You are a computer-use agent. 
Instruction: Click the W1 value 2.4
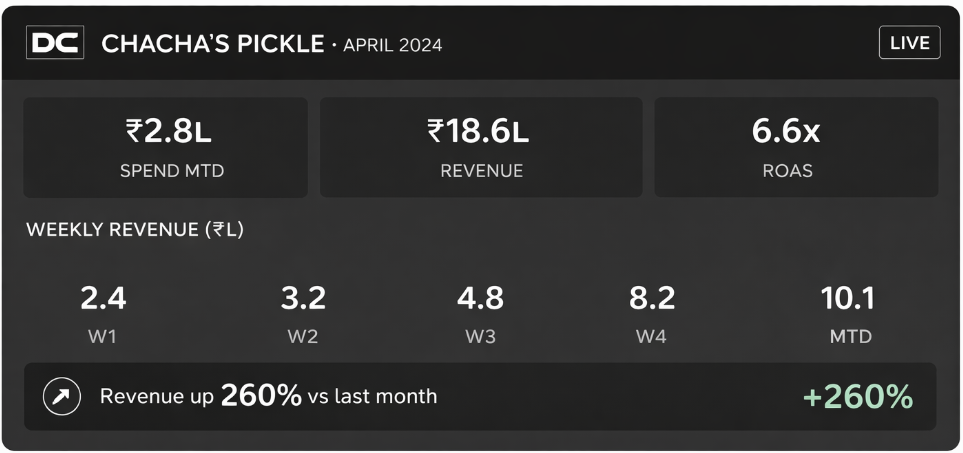point(103,298)
